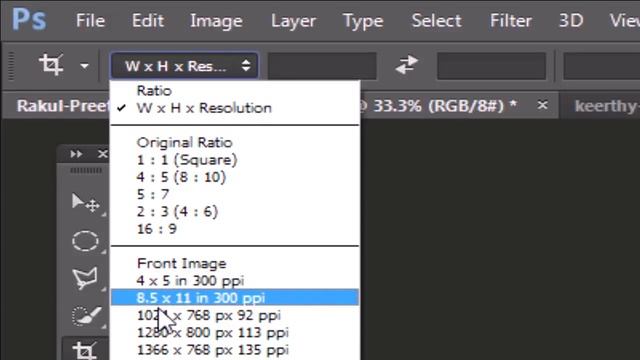Close the 33.3% (RGB/8#) document tab
Screen dimensions: 640x360
point(542,105)
